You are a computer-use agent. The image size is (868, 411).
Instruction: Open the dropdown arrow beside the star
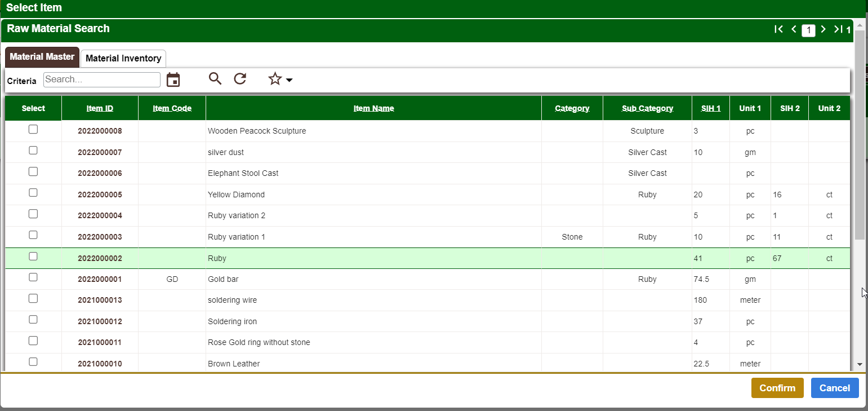290,80
